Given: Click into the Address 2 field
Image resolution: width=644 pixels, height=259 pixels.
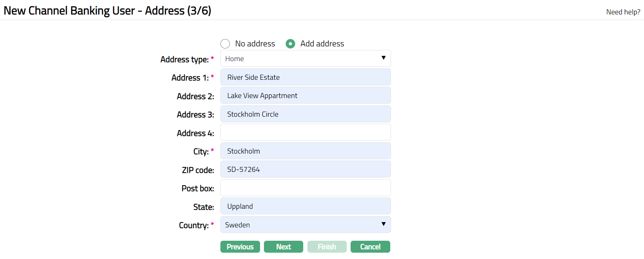Looking at the screenshot, I should [305, 96].
